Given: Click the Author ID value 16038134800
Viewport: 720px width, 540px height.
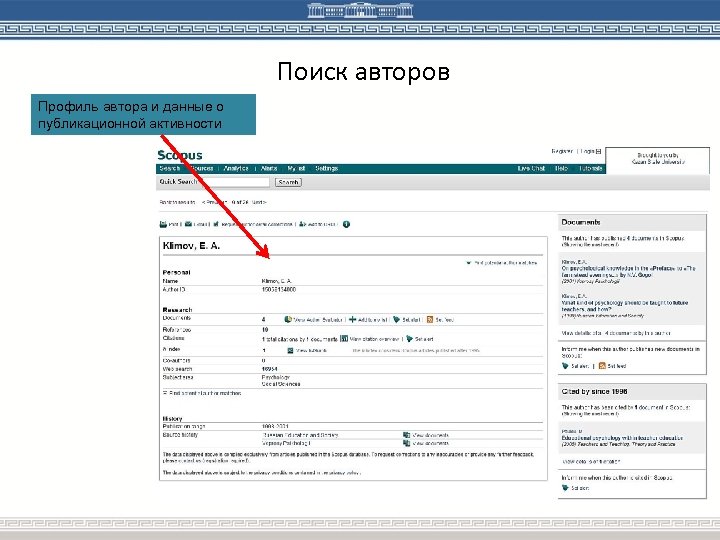Looking at the screenshot, I should coord(279,290).
